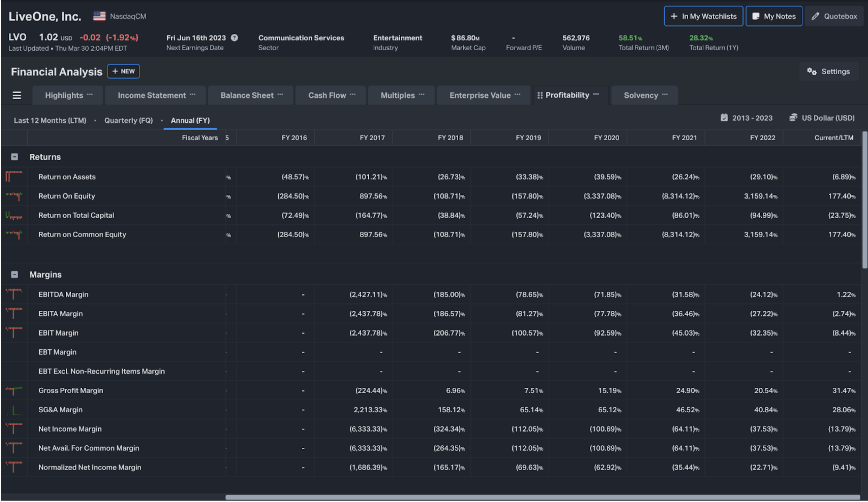Open My Notes
868x502 pixels.
(x=774, y=16)
